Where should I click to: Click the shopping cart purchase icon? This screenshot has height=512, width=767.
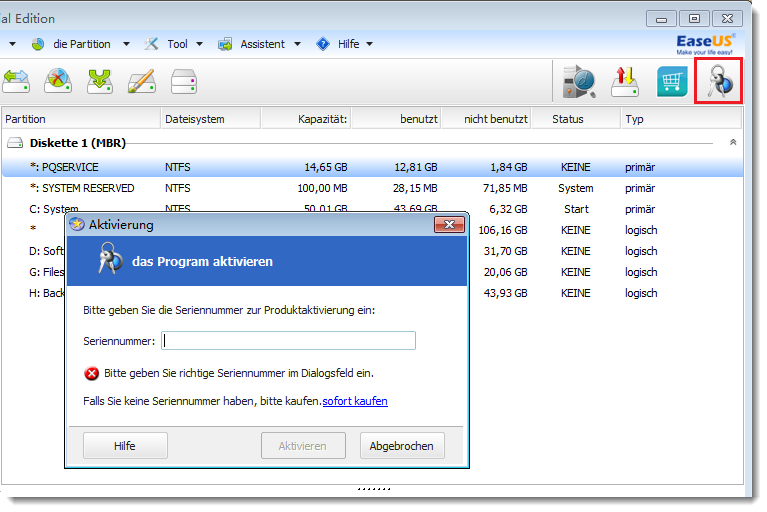(x=672, y=81)
